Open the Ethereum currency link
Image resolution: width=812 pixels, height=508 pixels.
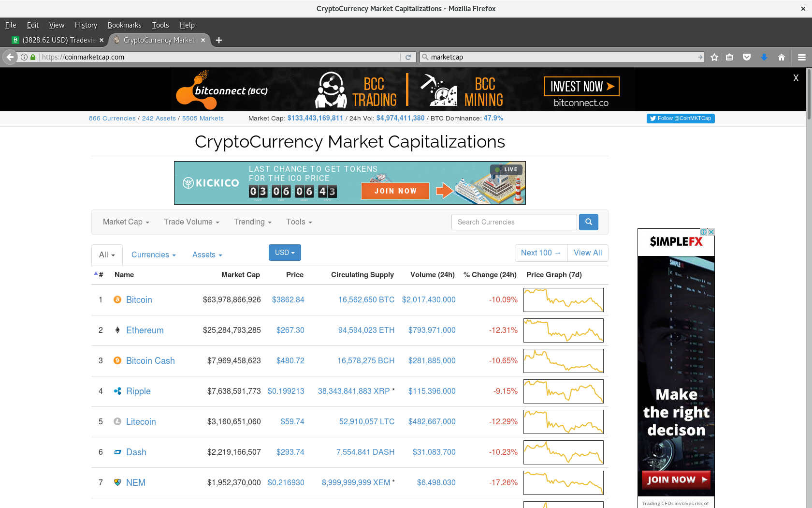[145, 330]
